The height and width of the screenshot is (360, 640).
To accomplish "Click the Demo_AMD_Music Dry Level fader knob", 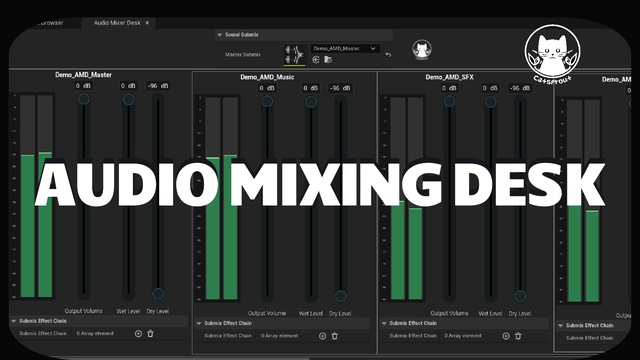I will coord(340,296).
